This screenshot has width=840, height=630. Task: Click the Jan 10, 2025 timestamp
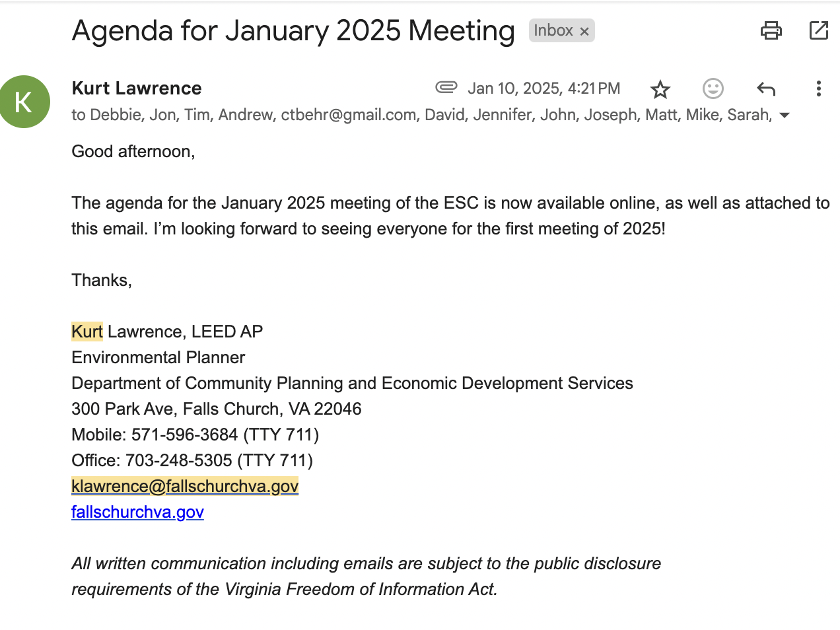pos(543,88)
